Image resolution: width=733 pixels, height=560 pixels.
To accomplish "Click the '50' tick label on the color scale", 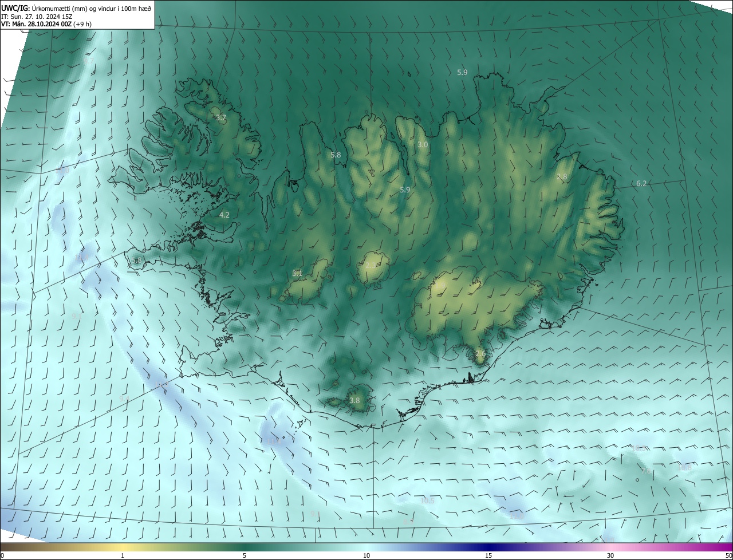I will (728, 555).
